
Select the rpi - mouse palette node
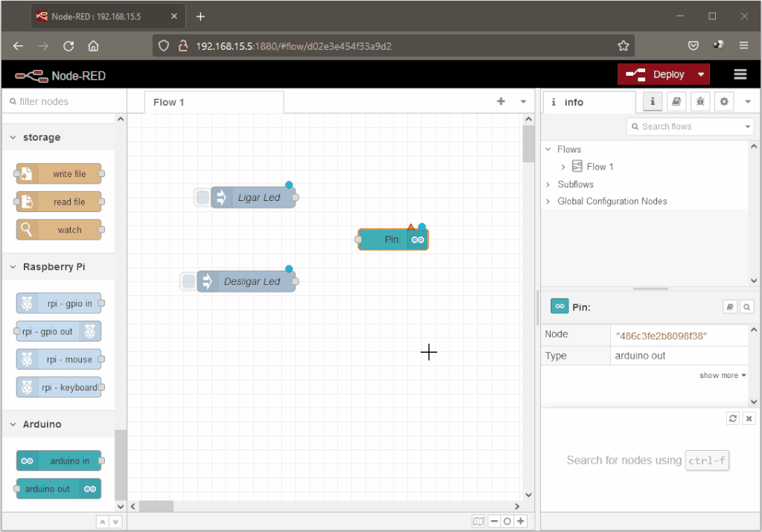(59, 359)
